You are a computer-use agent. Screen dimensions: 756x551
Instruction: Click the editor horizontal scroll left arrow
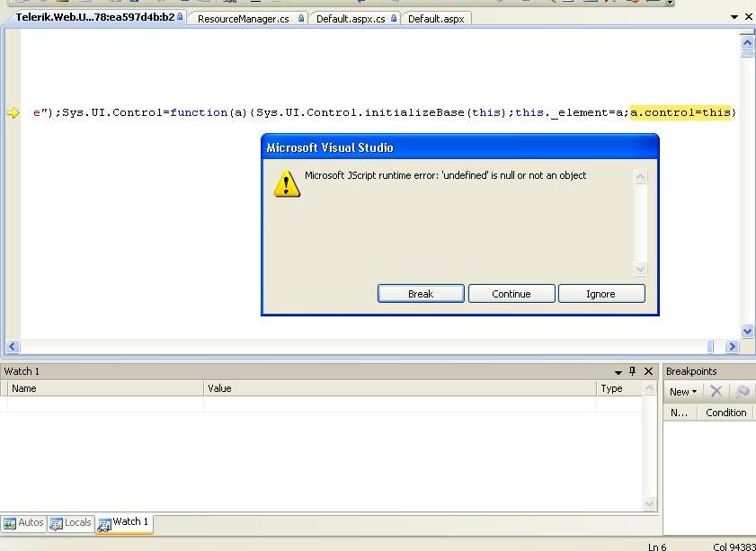pos(13,346)
